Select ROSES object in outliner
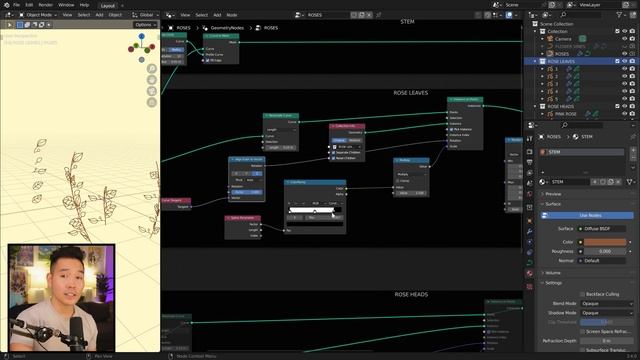Screen dimensions: 640x360 pyautogui.click(x=562, y=54)
